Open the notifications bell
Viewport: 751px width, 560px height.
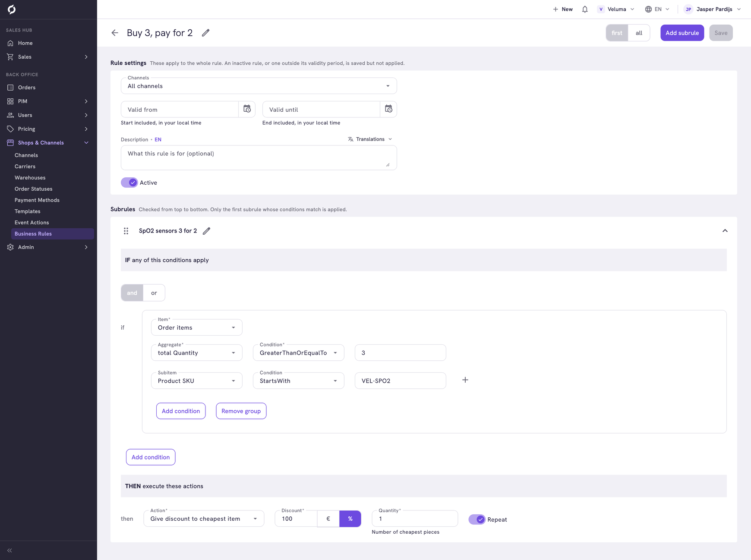click(585, 9)
